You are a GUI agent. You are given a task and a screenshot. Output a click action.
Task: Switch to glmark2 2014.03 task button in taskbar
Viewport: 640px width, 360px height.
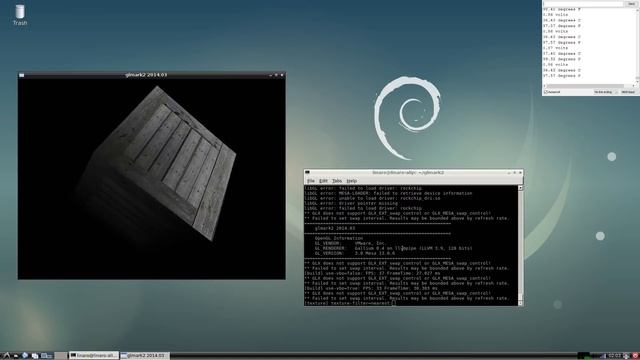coord(144,356)
